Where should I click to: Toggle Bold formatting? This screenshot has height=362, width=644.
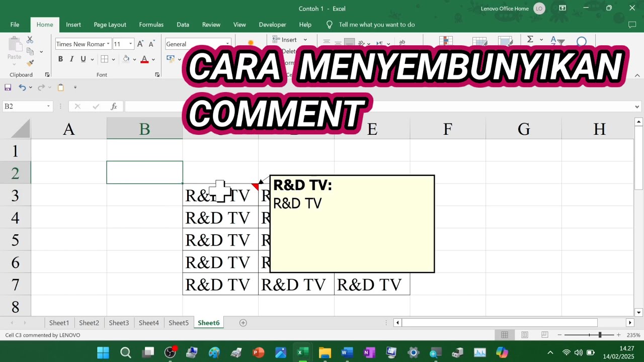click(60, 59)
